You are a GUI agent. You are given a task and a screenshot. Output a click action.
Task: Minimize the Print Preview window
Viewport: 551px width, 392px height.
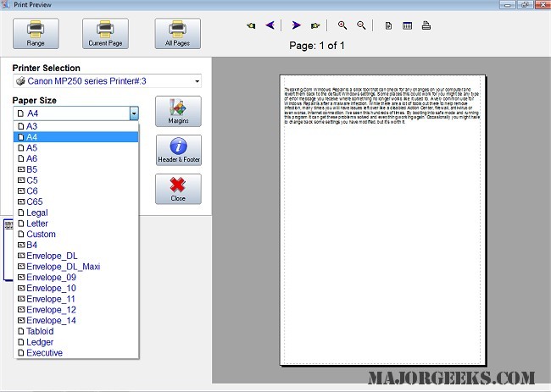coord(508,4)
